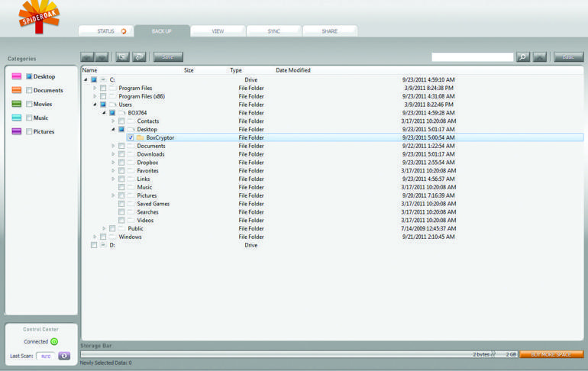Uncheck the BoxCryptor folder checkbox

[x=131, y=138]
